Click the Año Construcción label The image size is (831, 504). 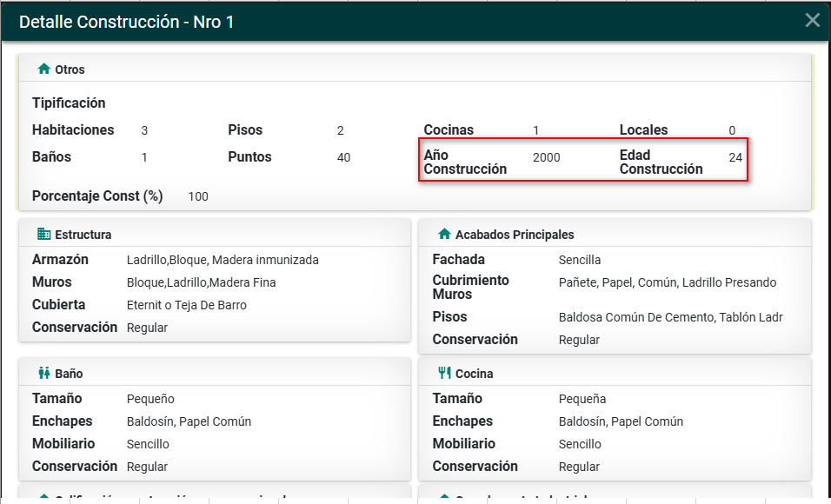point(465,162)
